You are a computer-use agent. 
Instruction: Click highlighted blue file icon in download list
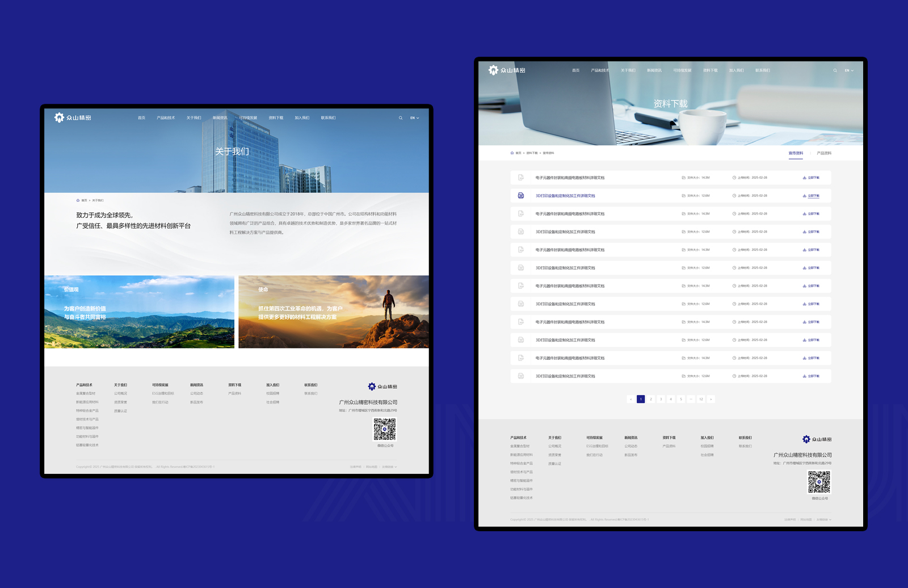[x=520, y=196]
